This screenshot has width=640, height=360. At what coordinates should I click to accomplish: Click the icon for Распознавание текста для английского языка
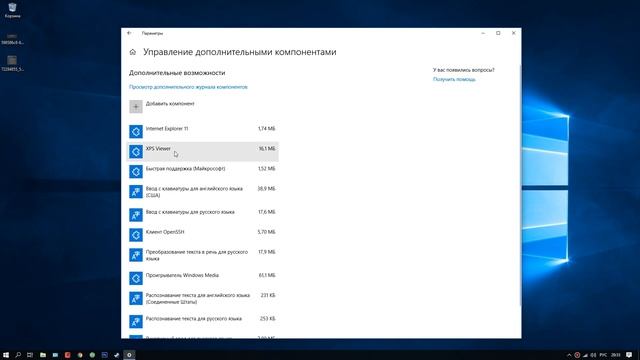[x=136, y=298]
